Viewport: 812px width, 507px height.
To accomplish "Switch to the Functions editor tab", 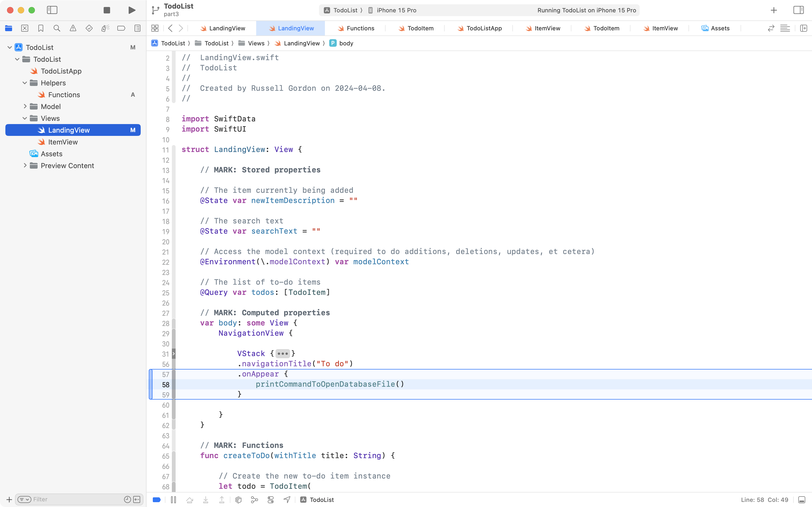I will tap(360, 28).
